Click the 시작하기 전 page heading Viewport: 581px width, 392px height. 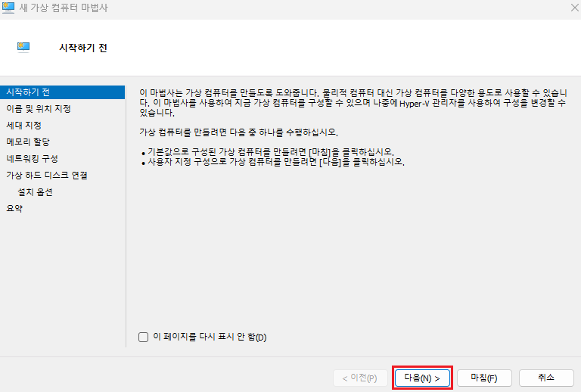(83, 48)
